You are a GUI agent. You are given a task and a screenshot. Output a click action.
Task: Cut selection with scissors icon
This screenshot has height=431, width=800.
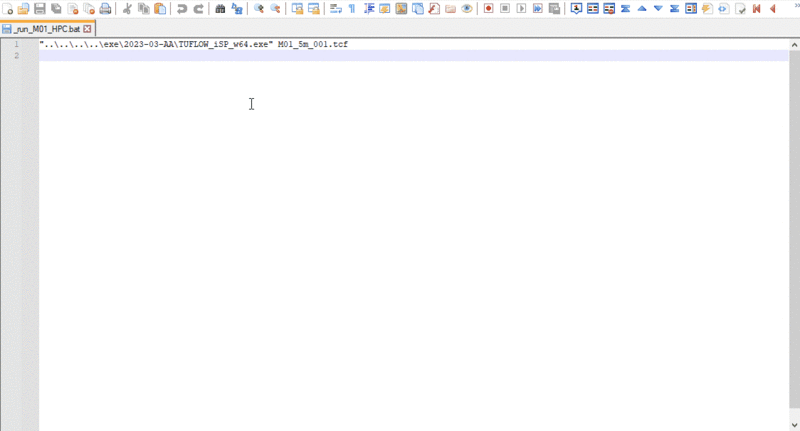(127, 9)
